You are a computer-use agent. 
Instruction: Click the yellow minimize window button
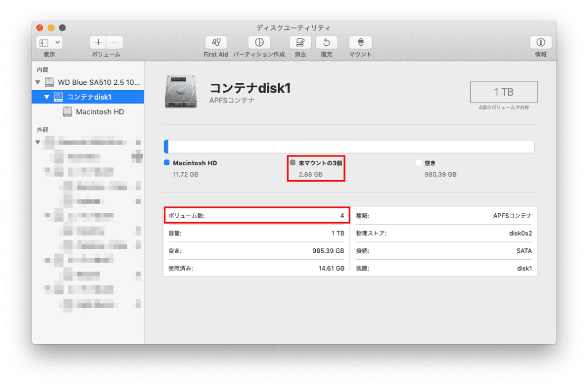[51, 28]
